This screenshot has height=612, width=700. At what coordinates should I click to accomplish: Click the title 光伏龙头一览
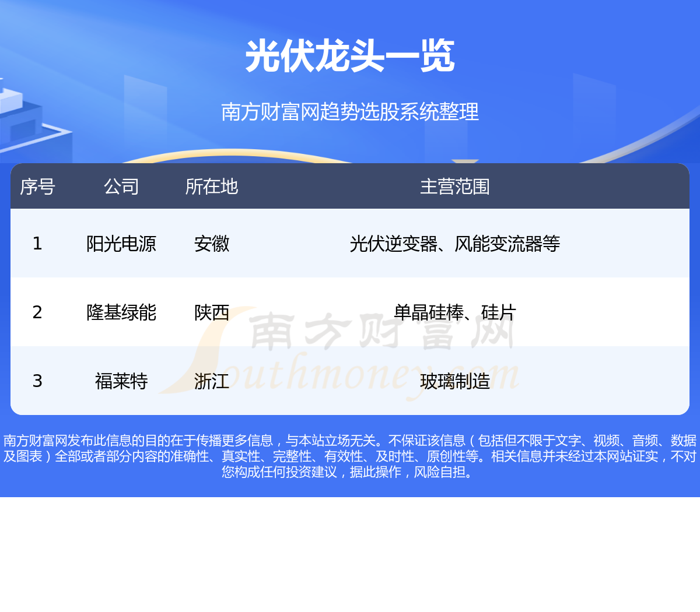pyautogui.click(x=350, y=57)
